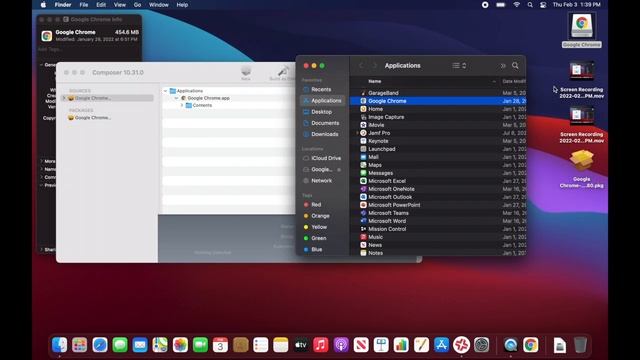Screen dimensions: 640x360
Task: Open iCloud Drive in the Finder sidebar
Action: pyautogui.click(x=322, y=158)
